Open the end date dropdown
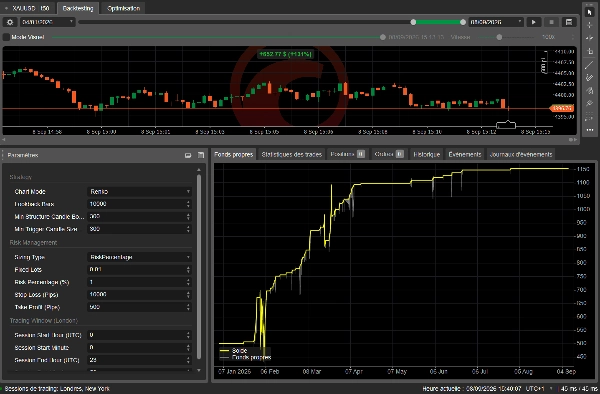Image resolution: width=600 pixels, height=394 pixels. point(496,22)
